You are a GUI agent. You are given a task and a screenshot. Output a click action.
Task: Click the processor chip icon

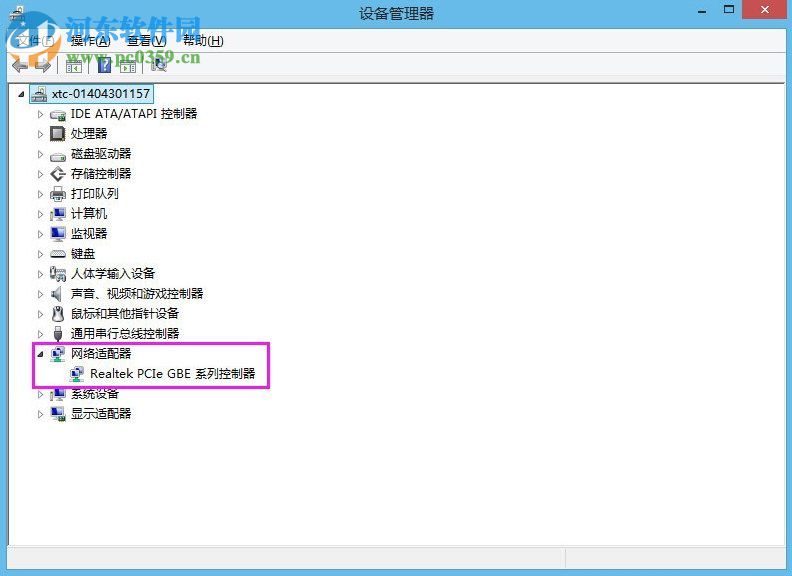[58, 134]
